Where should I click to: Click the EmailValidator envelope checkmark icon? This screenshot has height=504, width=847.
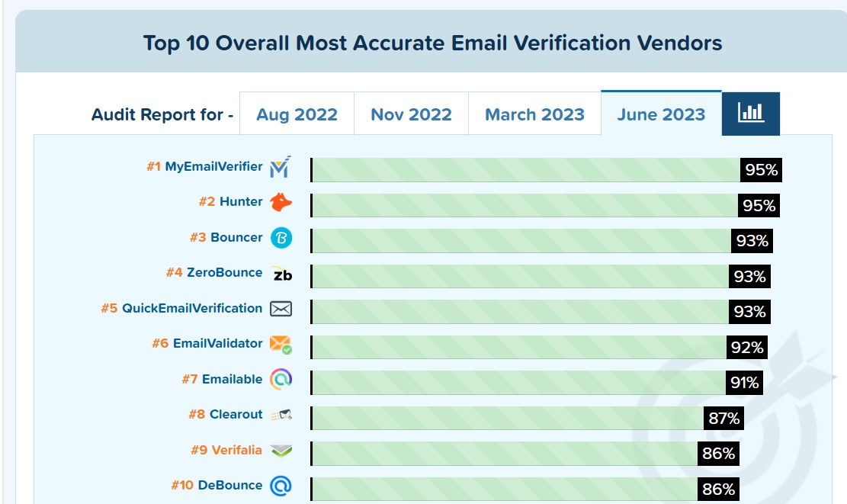281,345
